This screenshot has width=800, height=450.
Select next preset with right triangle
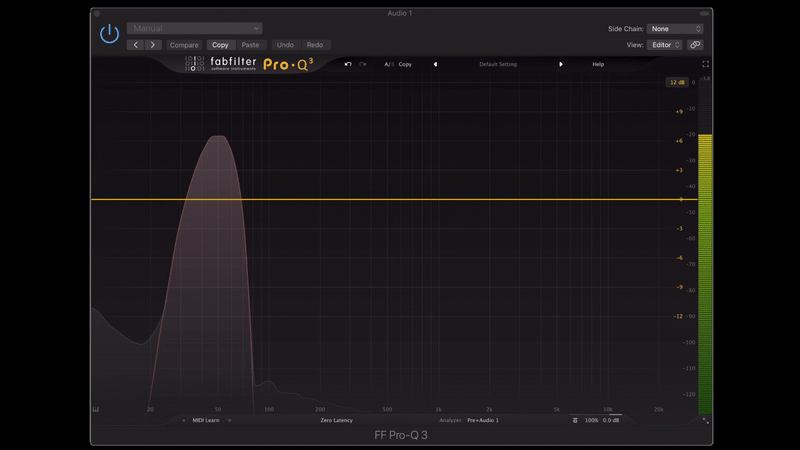point(561,64)
